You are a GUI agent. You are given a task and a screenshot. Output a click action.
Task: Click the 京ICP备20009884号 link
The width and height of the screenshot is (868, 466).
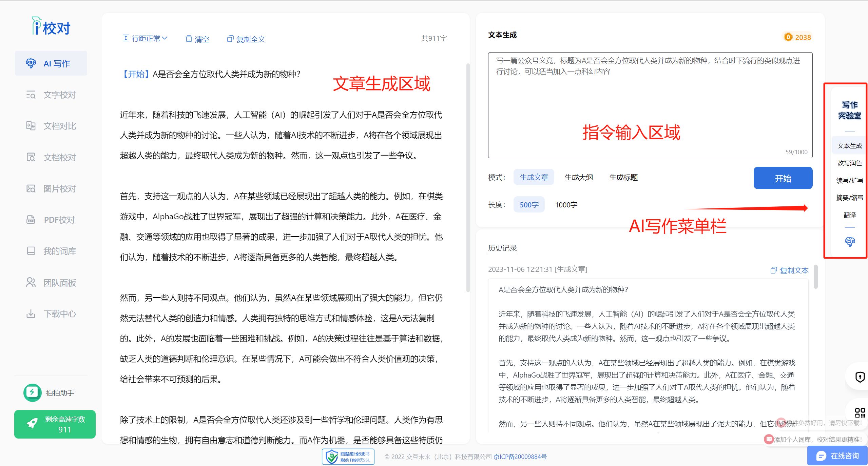point(520,457)
